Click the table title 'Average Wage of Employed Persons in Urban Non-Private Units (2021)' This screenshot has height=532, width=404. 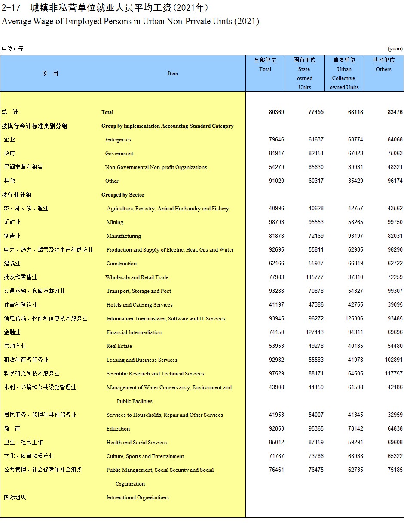[x=130, y=22]
